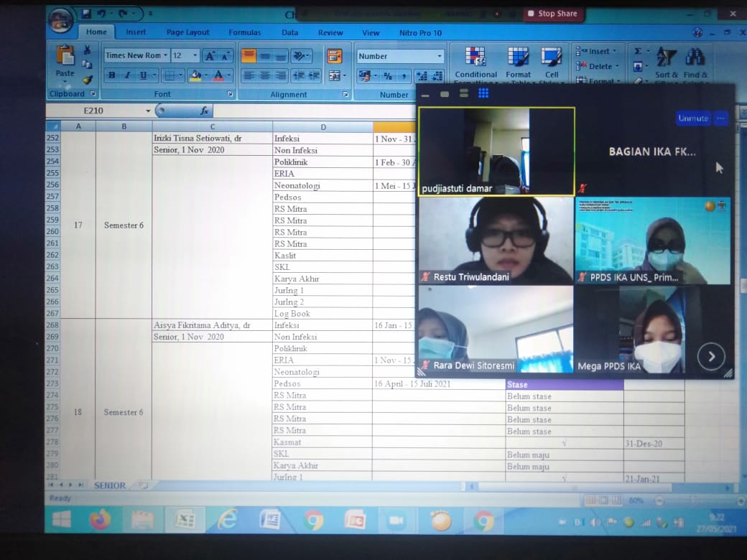This screenshot has width=747, height=560.
Task: Toggle bold formatting
Action: click(111, 75)
